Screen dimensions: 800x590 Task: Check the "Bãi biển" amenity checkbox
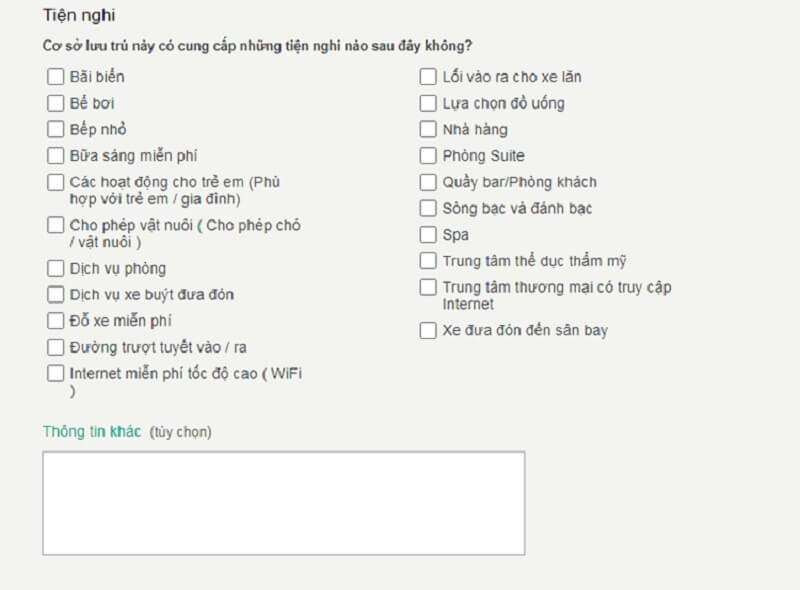(x=56, y=76)
